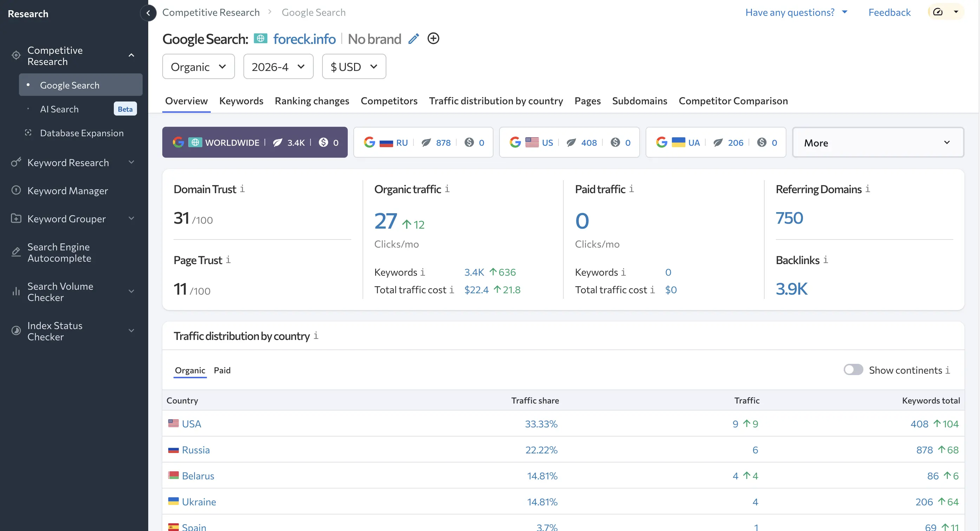Click the Database Expansion icon
The width and height of the screenshot is (980, 531).
[28, 133]
